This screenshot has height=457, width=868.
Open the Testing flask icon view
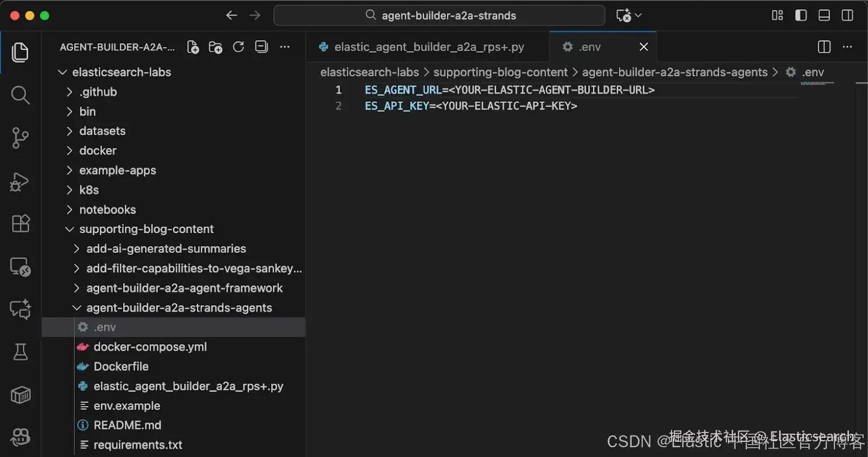(20, 352)
